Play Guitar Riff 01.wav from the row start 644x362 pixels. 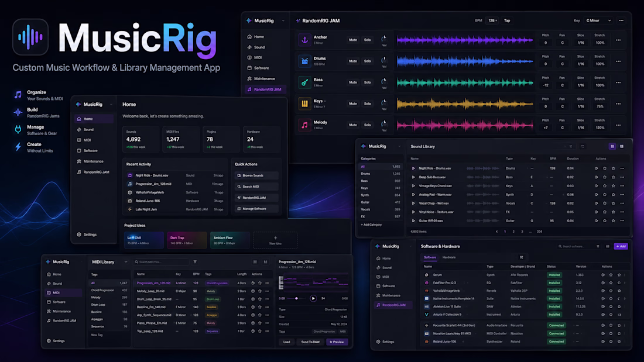click(x=413, y=221)
